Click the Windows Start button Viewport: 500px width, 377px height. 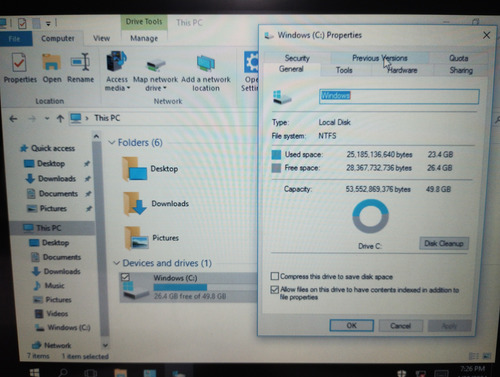pyautogui.click(x=34, y=372)
